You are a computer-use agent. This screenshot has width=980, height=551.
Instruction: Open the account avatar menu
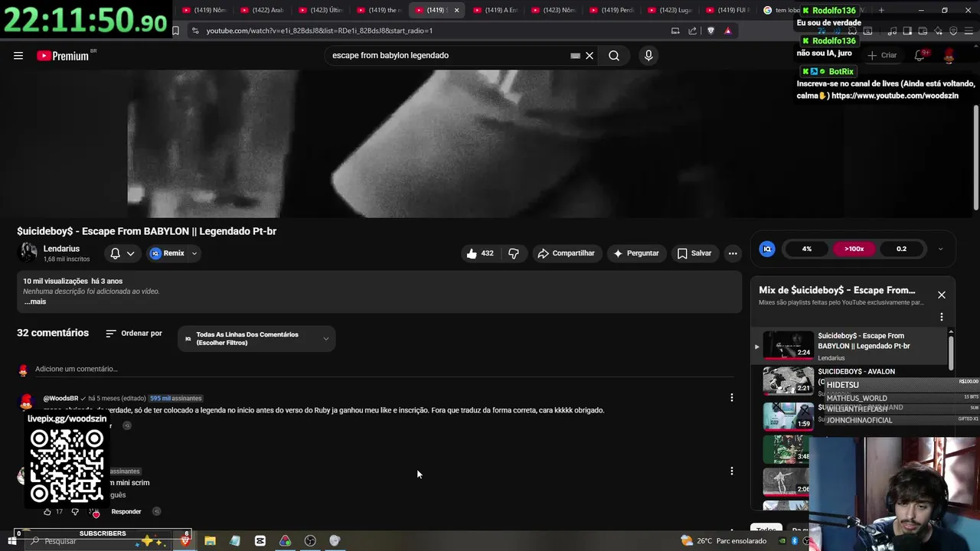point(949,55)
